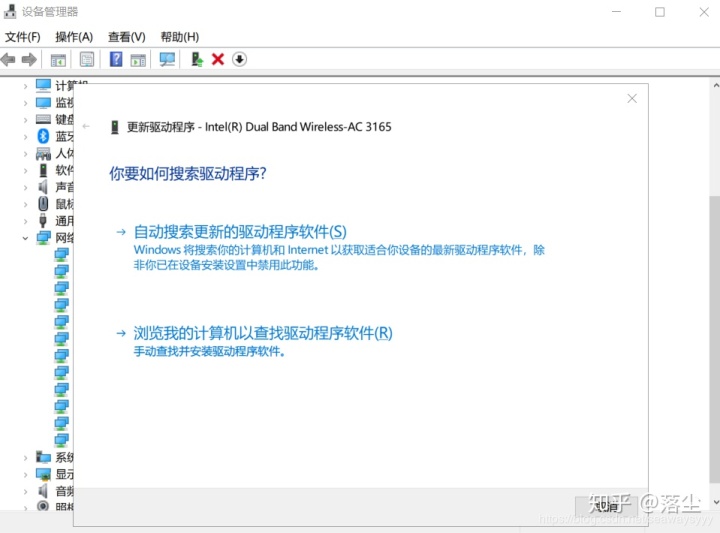
Task: Choose 浏览我的计算机以查找驱动程序软件(R)
Action: [263, 333]
